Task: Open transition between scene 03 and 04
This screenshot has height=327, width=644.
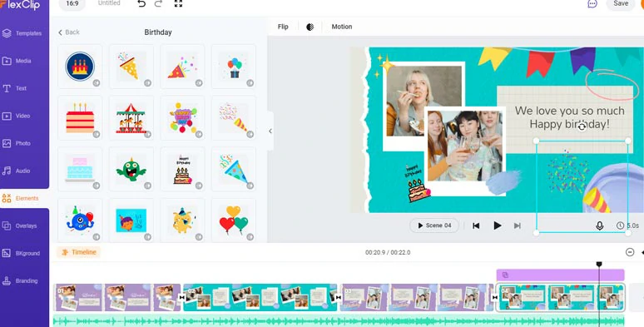Action: point(495,297)
